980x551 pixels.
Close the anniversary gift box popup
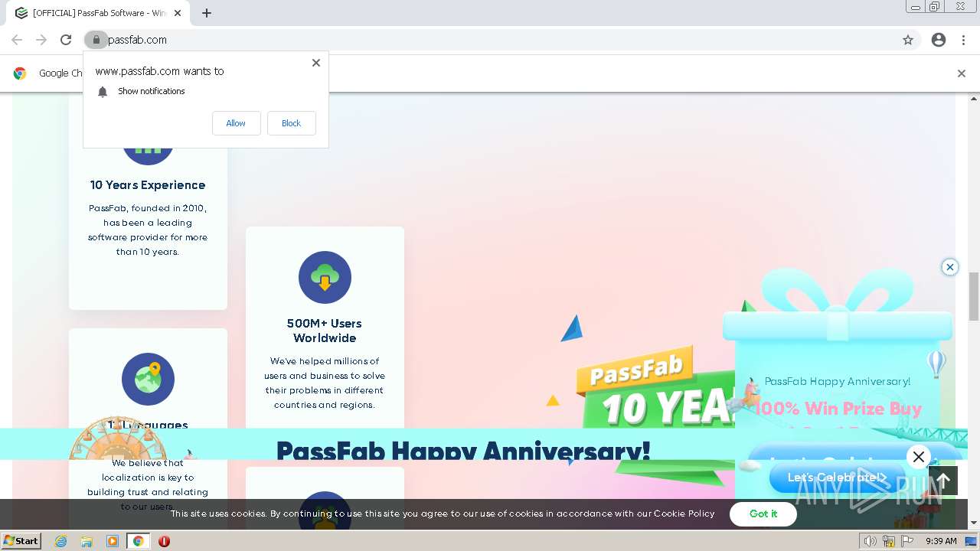(x=950, y=267)
